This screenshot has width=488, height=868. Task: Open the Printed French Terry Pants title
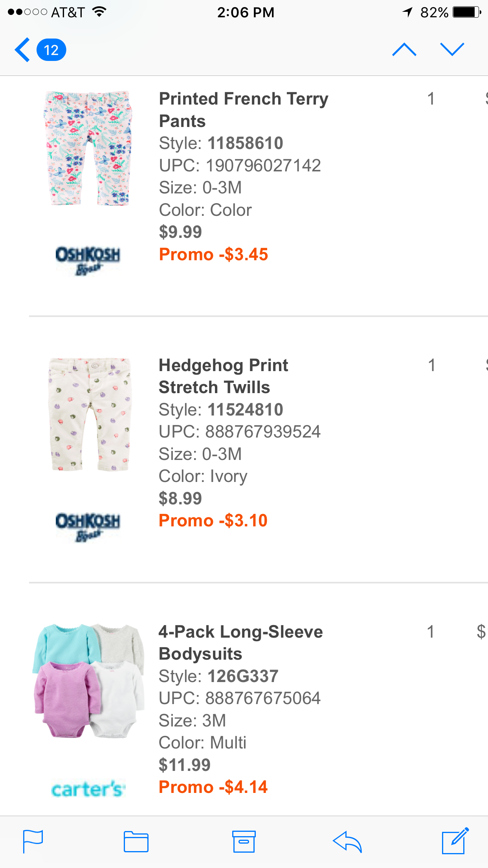243,110
